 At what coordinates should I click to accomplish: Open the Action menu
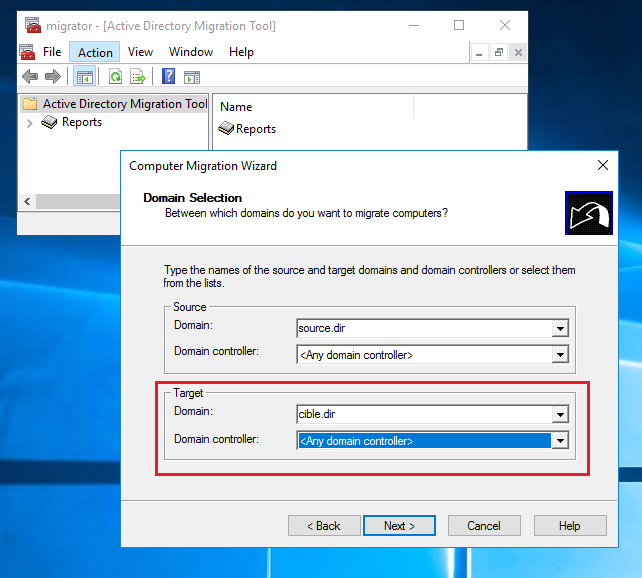tap(95, 52)
